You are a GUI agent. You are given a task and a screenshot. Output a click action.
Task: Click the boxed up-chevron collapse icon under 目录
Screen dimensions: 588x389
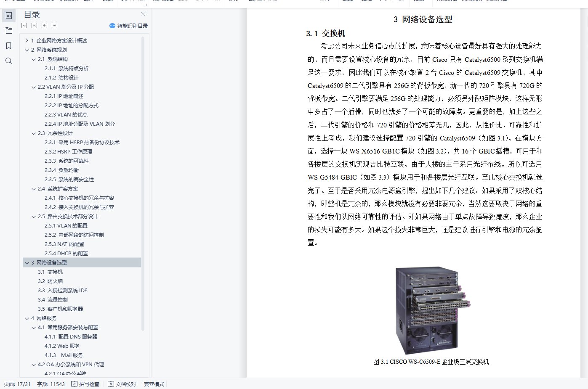click(x=35, y=26)
